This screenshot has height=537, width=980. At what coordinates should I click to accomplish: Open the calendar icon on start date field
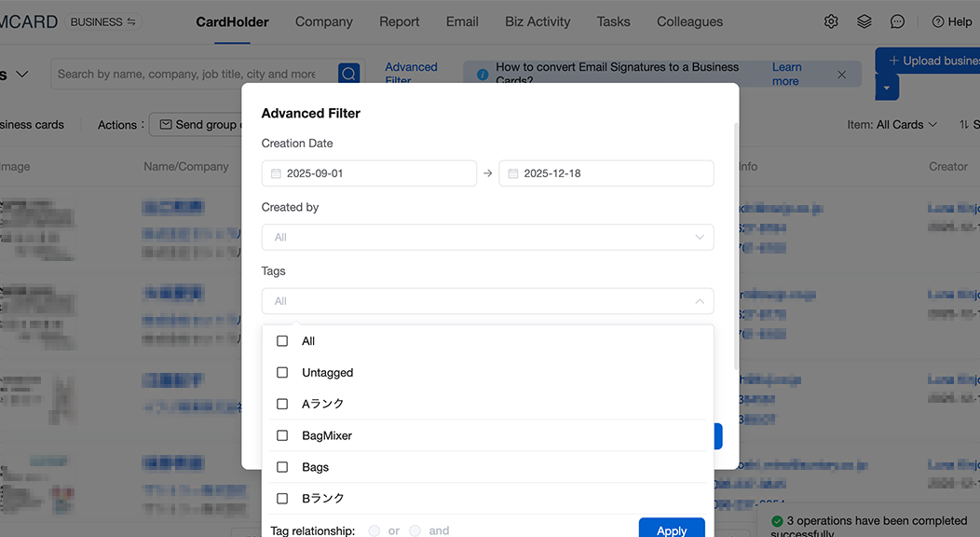tap(274, 173)
